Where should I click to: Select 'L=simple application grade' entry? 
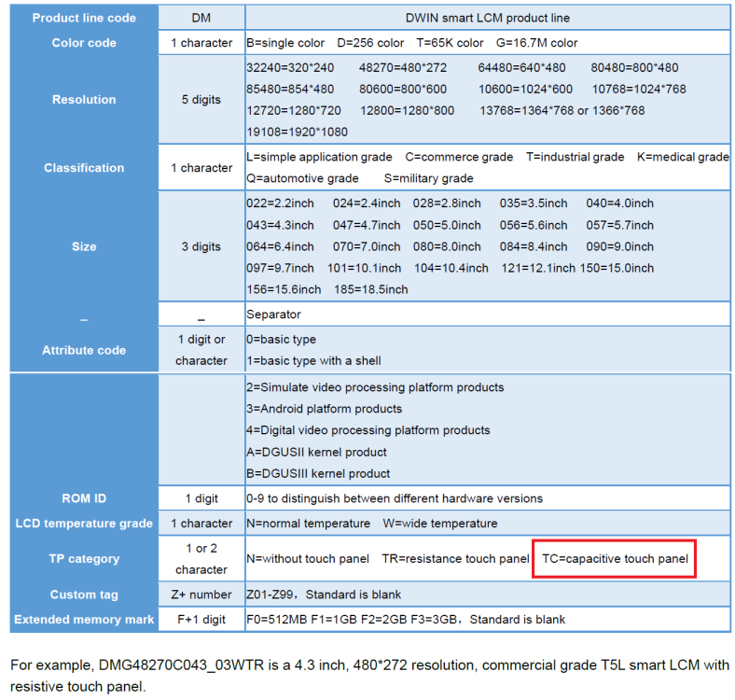[x=319, y=157]
